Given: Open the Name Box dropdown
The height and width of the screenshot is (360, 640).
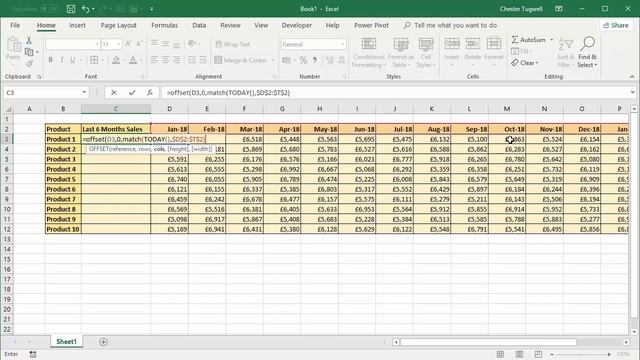Looking at the screenshot, I should [84, 92].
